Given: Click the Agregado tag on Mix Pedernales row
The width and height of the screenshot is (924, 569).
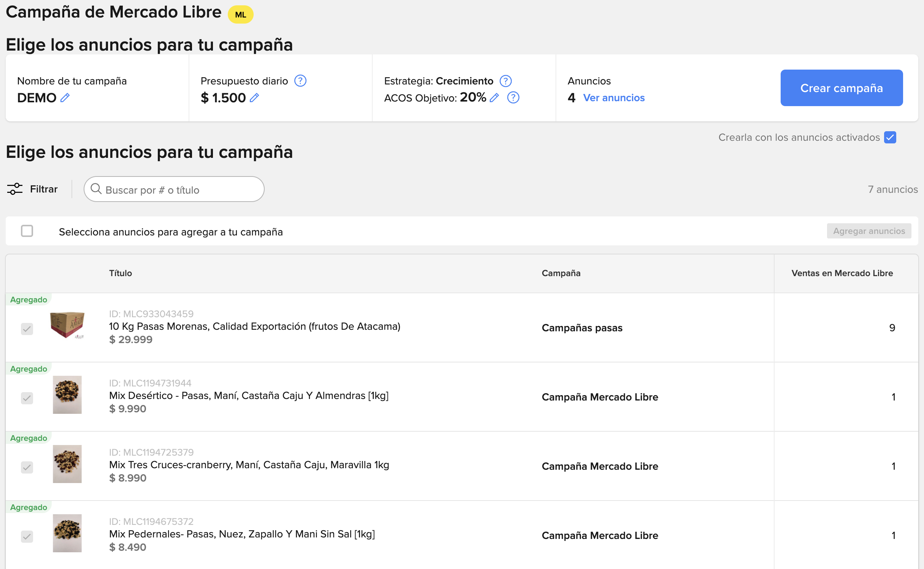Looking at the screenshot, I should pyautogui.click(x=29, y=507).
